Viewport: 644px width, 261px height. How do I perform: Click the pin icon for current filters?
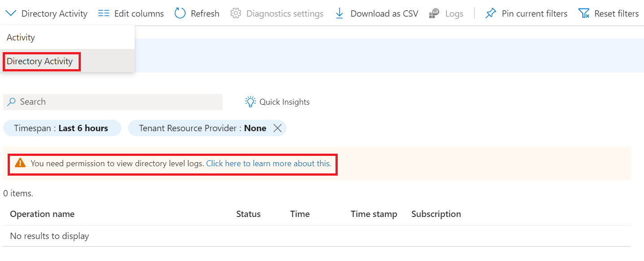pos(490,13)
